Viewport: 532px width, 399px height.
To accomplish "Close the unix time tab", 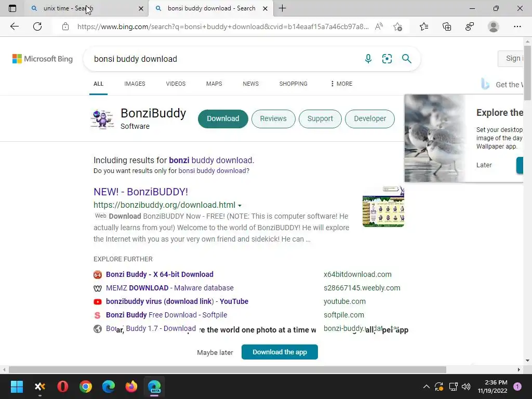I will (141, 8).
